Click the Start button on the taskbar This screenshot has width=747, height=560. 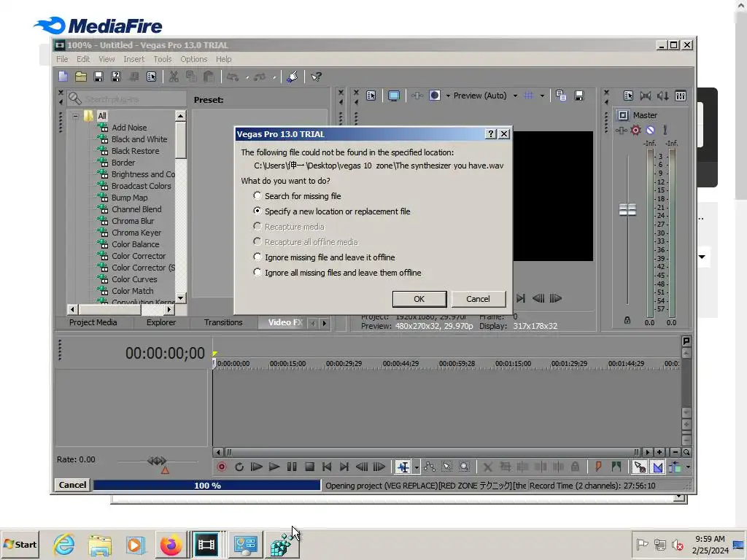(20, 544)
